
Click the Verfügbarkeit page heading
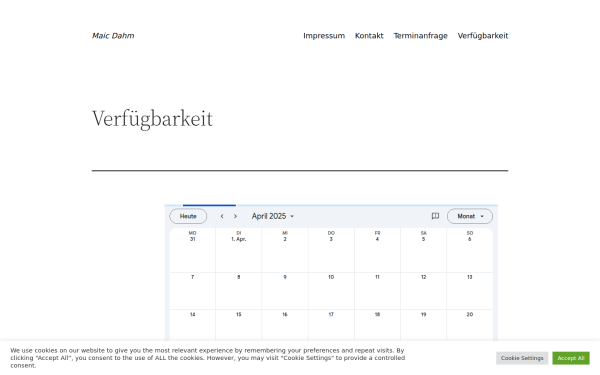[152, 119]
